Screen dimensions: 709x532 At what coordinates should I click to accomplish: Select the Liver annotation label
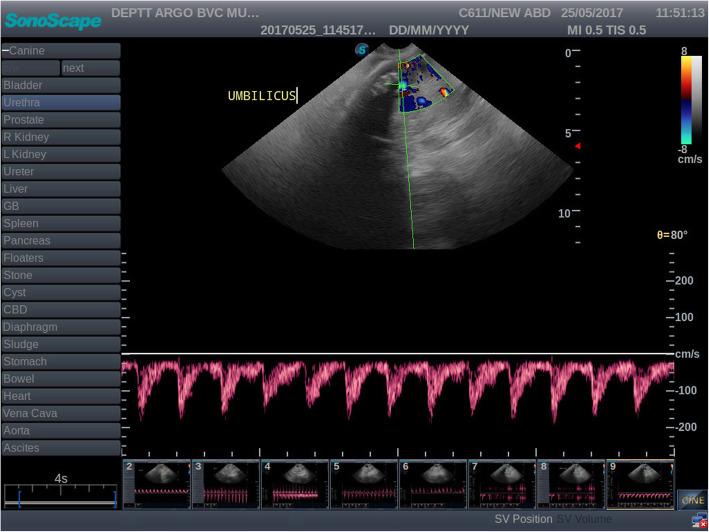point(61,188)
